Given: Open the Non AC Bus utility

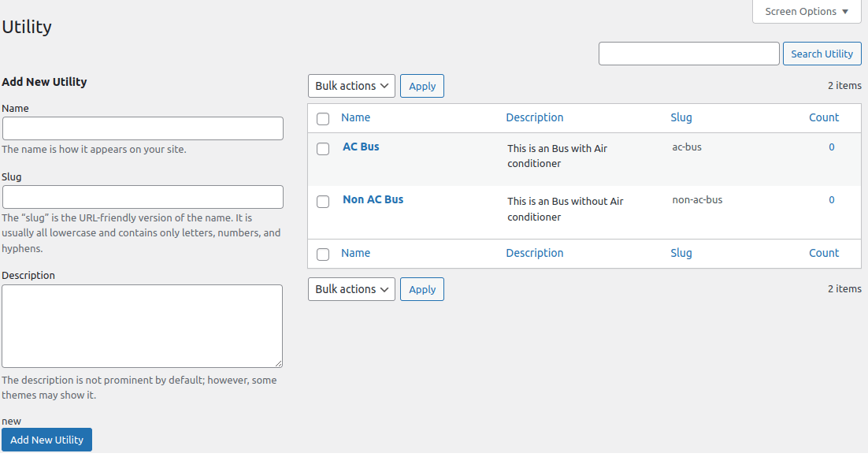Looking at the screenshot, I should [373, 199].
